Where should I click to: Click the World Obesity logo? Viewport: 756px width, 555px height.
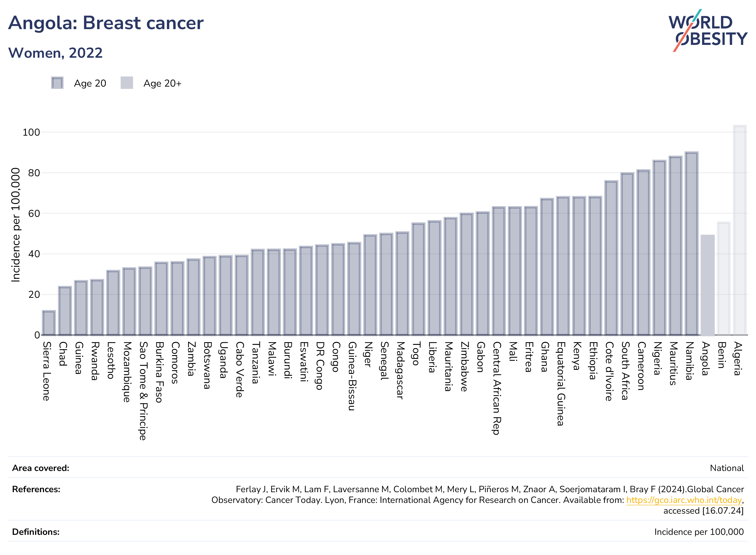point(708,31)
